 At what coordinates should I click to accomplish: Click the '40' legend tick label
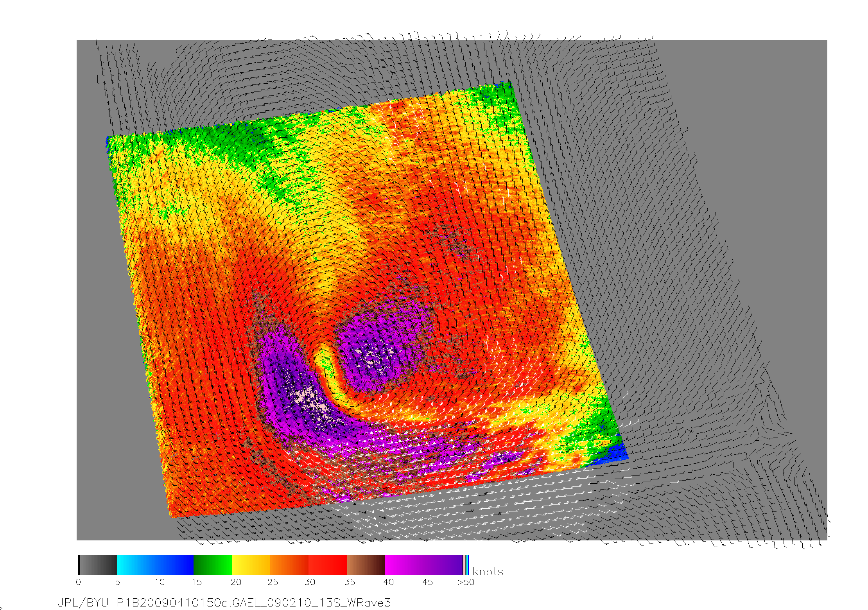pos(388,582)
